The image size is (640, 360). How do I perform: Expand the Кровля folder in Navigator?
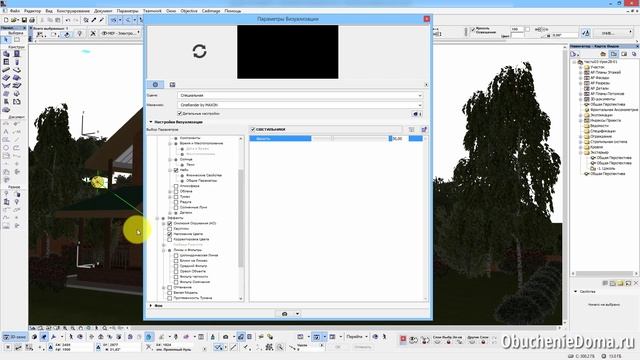click(x=580, y=147)
